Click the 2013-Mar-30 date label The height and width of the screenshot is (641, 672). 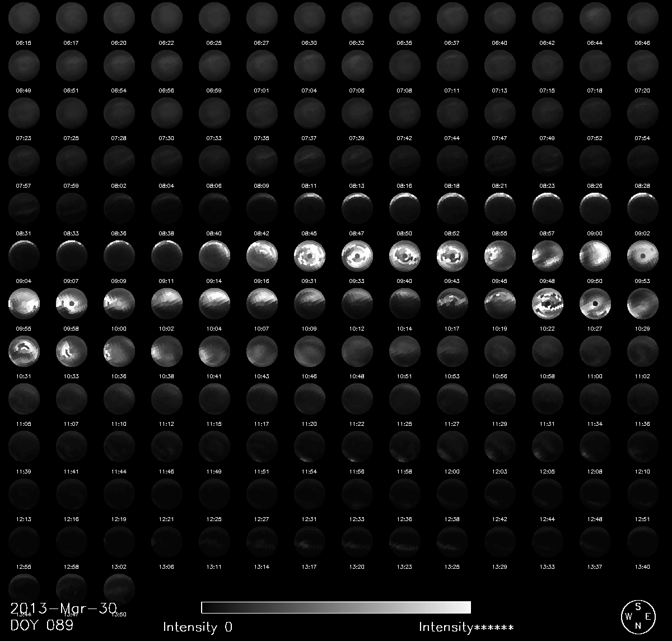click(x=63, y=609)
